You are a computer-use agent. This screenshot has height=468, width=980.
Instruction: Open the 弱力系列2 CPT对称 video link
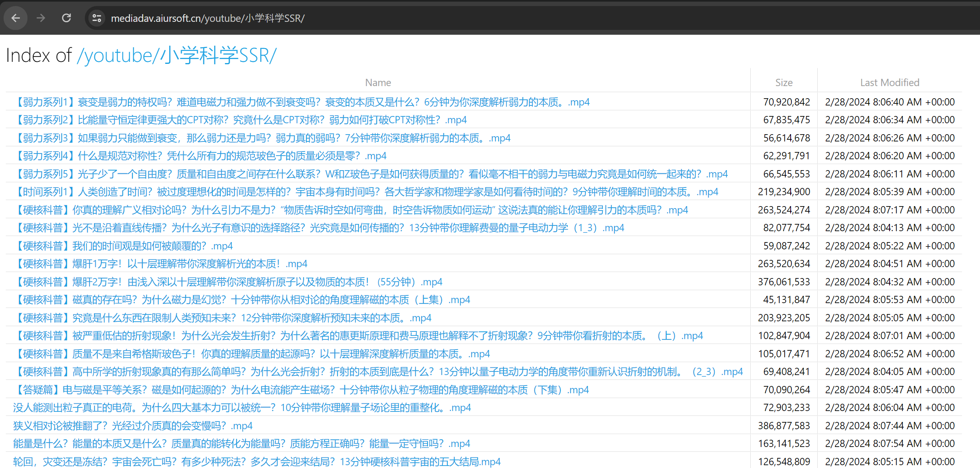[240, 120]
